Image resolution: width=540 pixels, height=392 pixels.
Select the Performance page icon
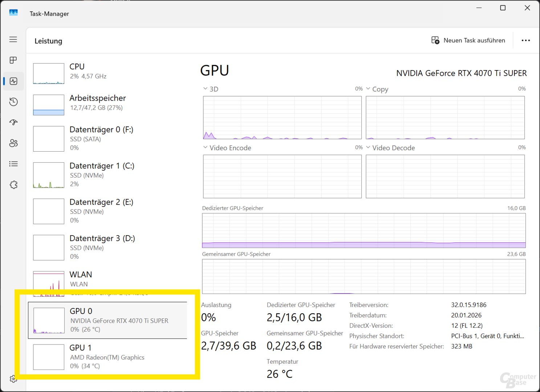pyautogui.click(x=13, y=81)
